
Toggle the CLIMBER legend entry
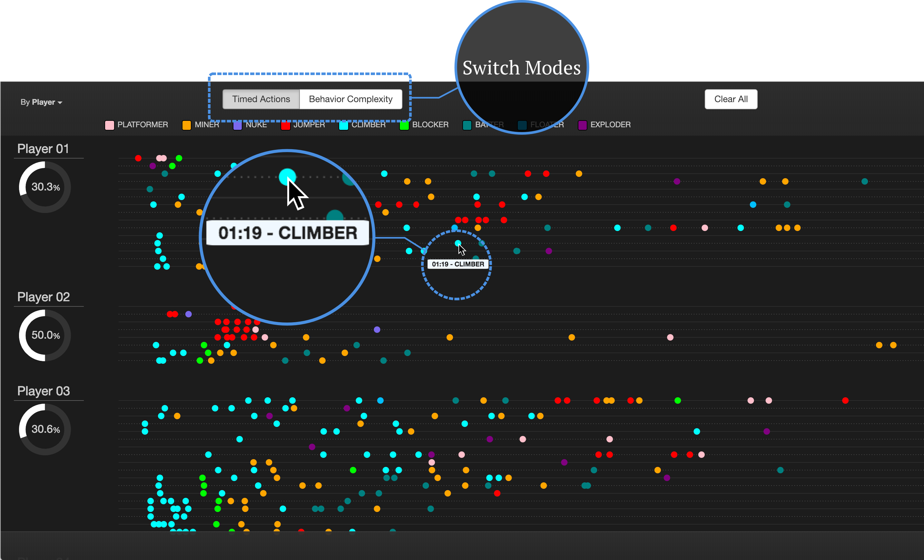click(x=362, y=125)
